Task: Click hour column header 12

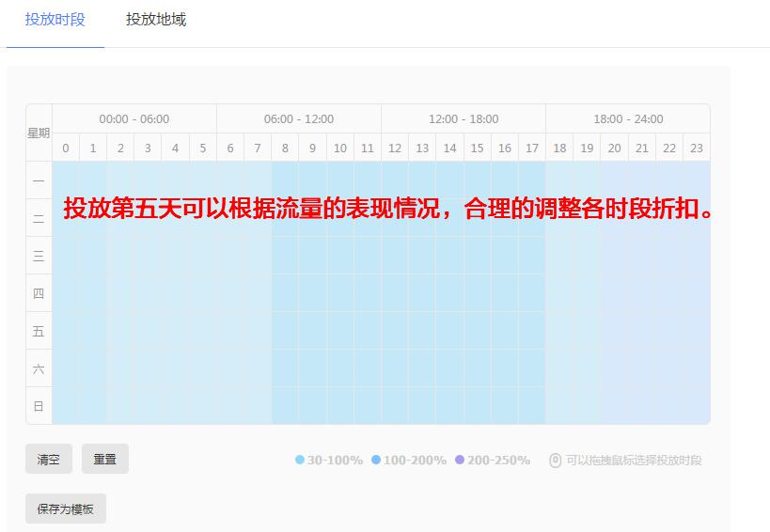Action: 395,148
